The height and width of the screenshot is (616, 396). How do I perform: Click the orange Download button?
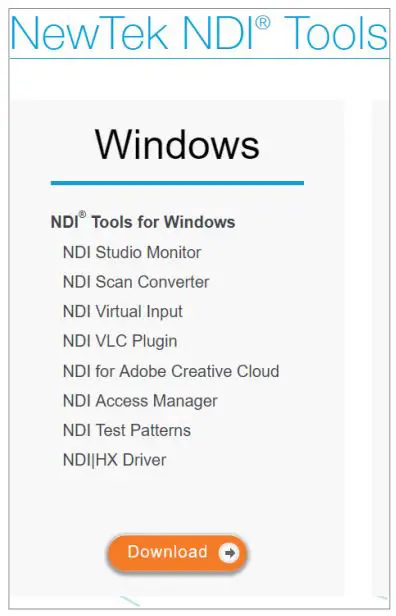[x=177, y=553]
